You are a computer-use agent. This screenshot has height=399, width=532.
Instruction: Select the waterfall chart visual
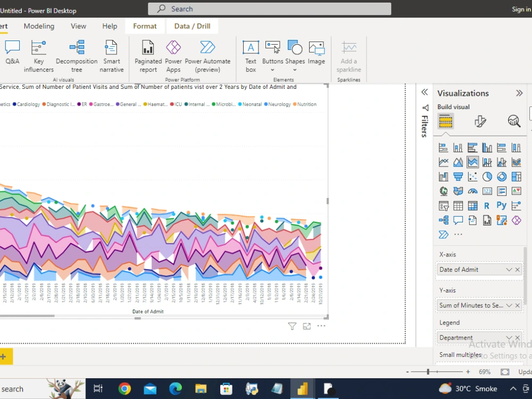[x=443, y=177]
